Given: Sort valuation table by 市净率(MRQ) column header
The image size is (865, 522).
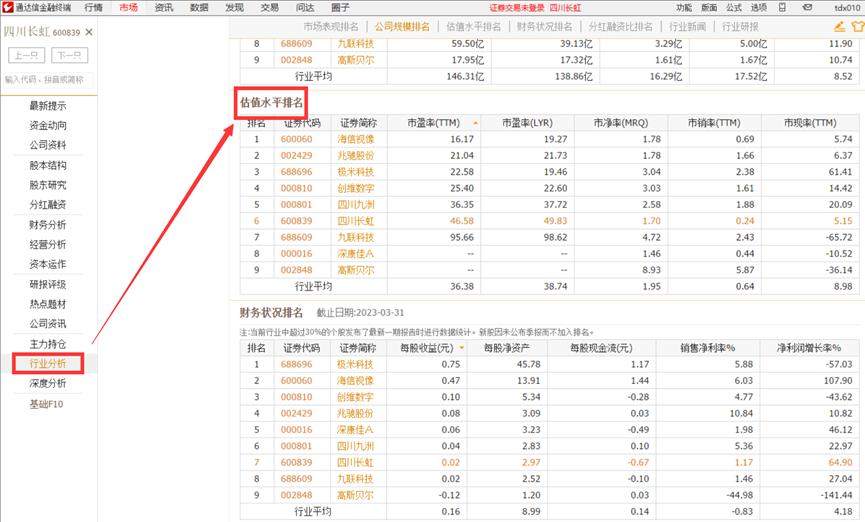Looking at the screenshot, I should (x=621, y=123).
